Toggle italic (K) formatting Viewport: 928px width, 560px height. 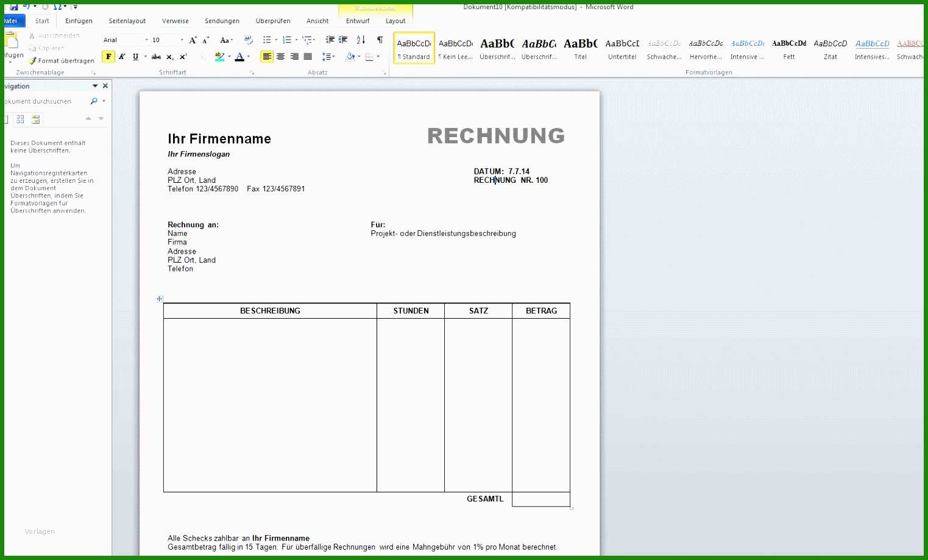tap(122, 57)
